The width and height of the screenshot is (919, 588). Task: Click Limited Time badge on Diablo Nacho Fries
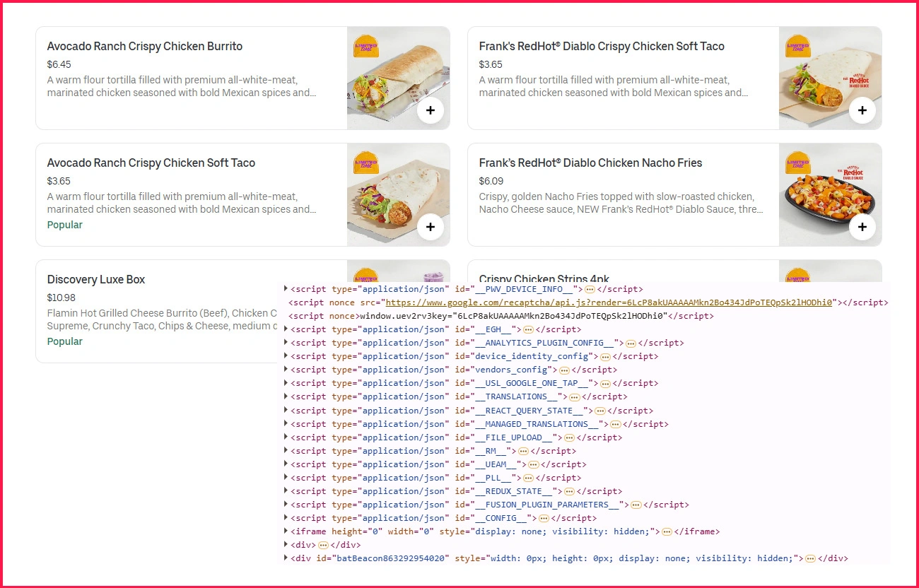tap(797, 163)
